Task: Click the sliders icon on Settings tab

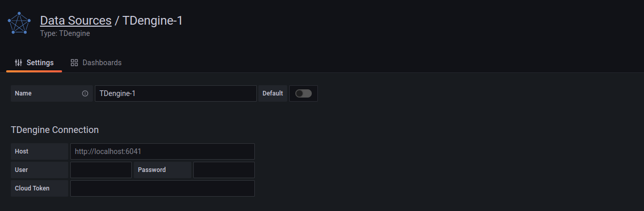Action: (x=19, y=63)
